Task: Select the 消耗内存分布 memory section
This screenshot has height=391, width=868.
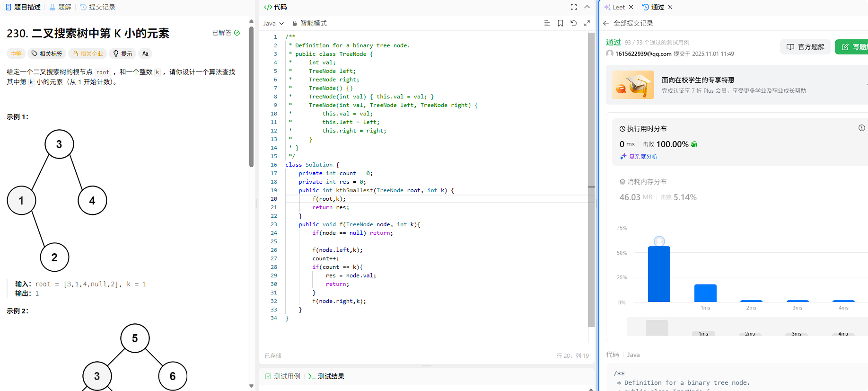Action: click(x=643, y=182)
